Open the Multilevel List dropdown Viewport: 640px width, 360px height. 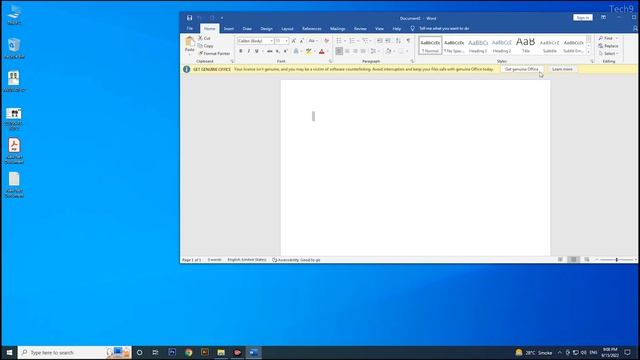[371, 41]
